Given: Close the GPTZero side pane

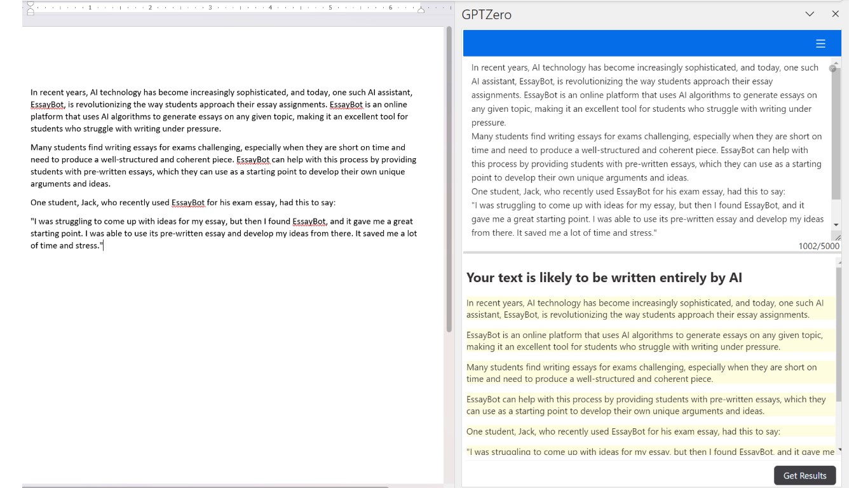Looking at the screenshot, I should (836, 14).
